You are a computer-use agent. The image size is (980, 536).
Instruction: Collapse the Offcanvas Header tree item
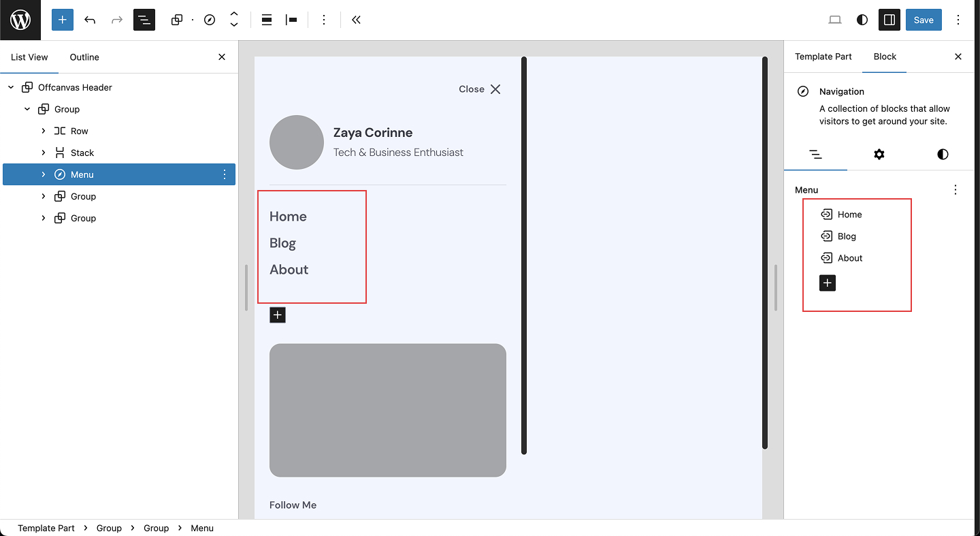click(x=11, y=87)
